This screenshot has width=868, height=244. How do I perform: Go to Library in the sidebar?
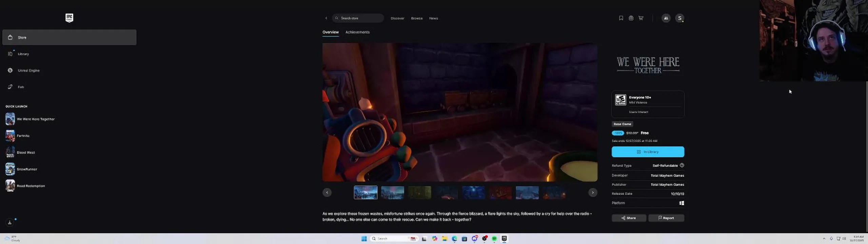click(69, 54)
